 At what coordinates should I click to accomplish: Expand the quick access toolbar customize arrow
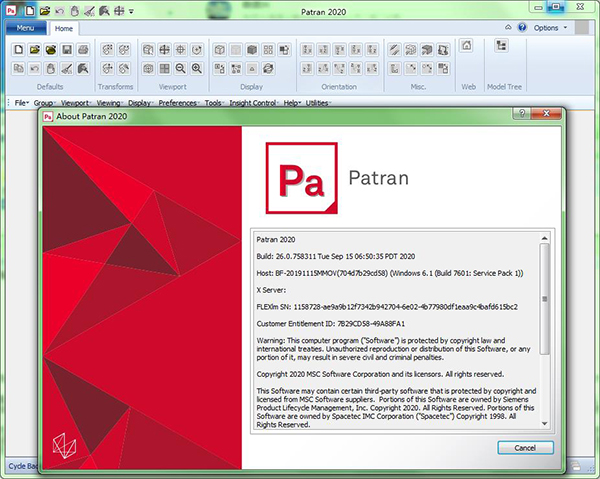tap(131, 11)
